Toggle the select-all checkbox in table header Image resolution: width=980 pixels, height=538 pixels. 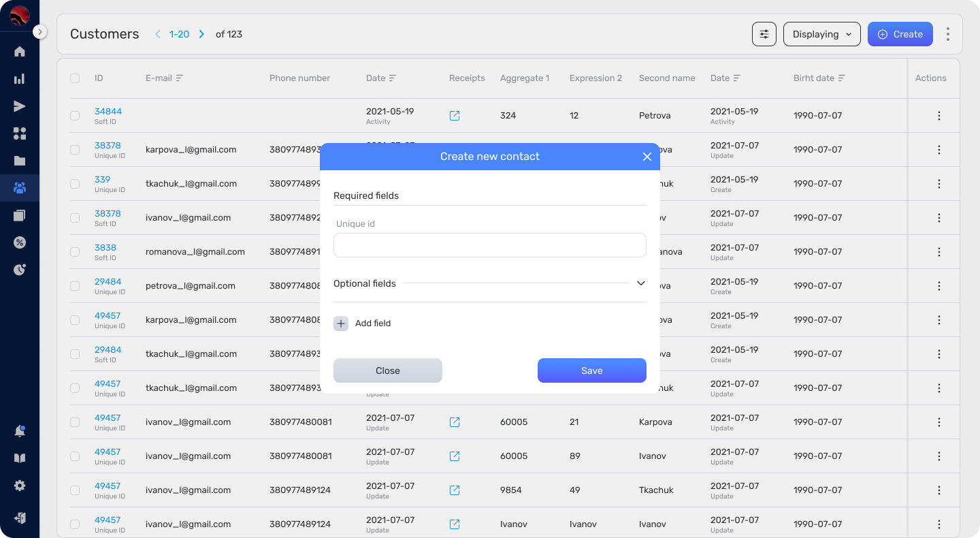75,78
